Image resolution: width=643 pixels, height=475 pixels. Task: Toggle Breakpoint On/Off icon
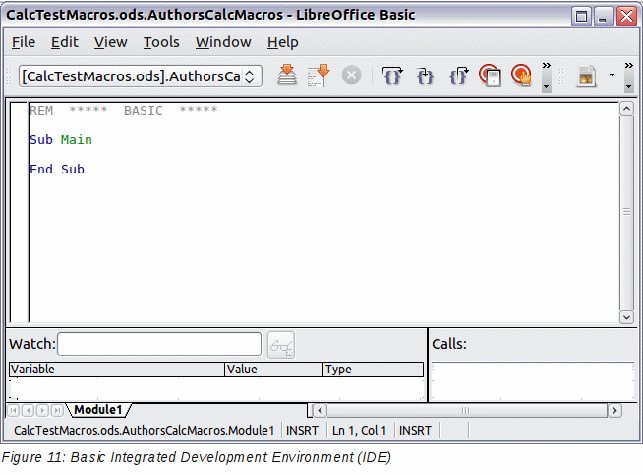point(490,75)
